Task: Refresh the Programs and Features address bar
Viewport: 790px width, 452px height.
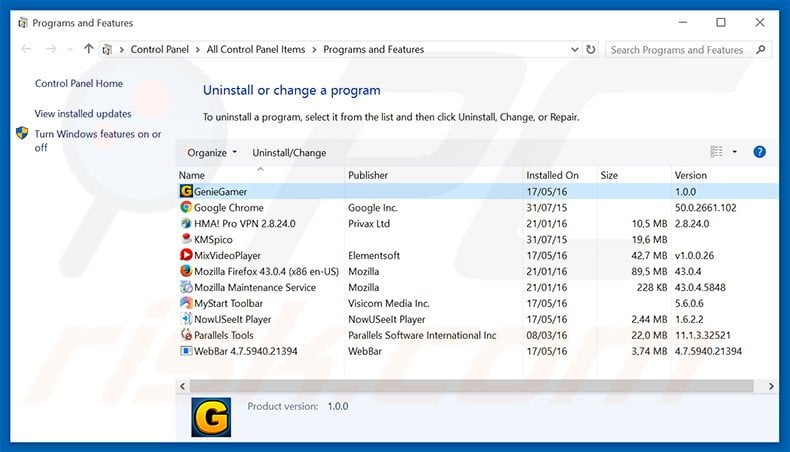Action: click(590, 49)
